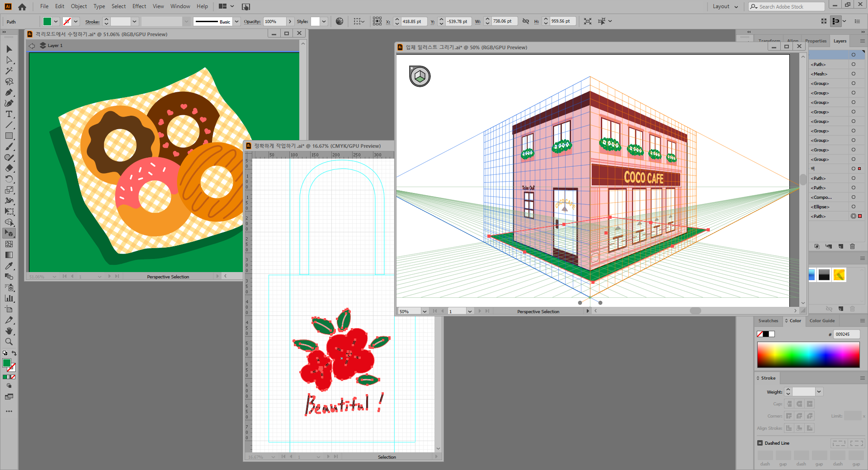Select the Shape Builder tool
This screenshot has height=470, width=868.
pos(9,222)
